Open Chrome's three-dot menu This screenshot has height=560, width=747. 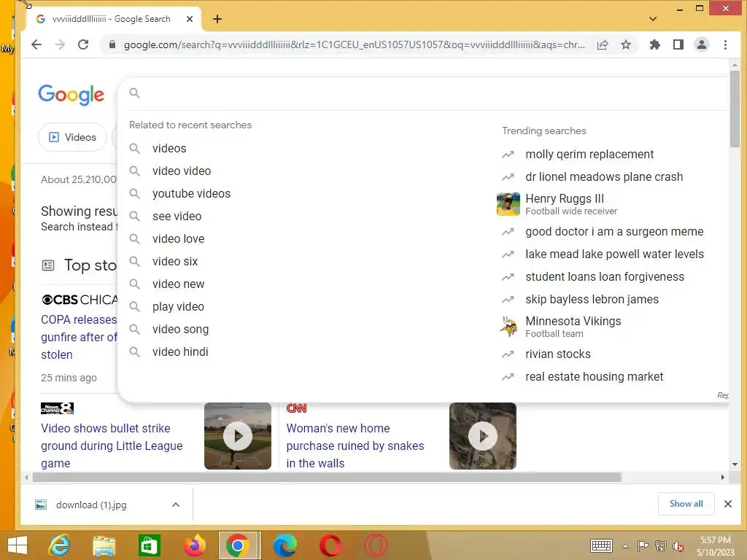tap(726, 44)
